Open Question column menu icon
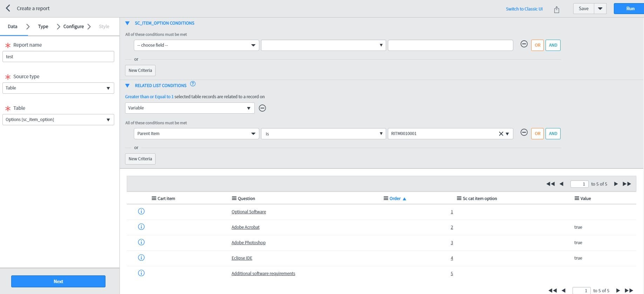 (x=234, y=198)
